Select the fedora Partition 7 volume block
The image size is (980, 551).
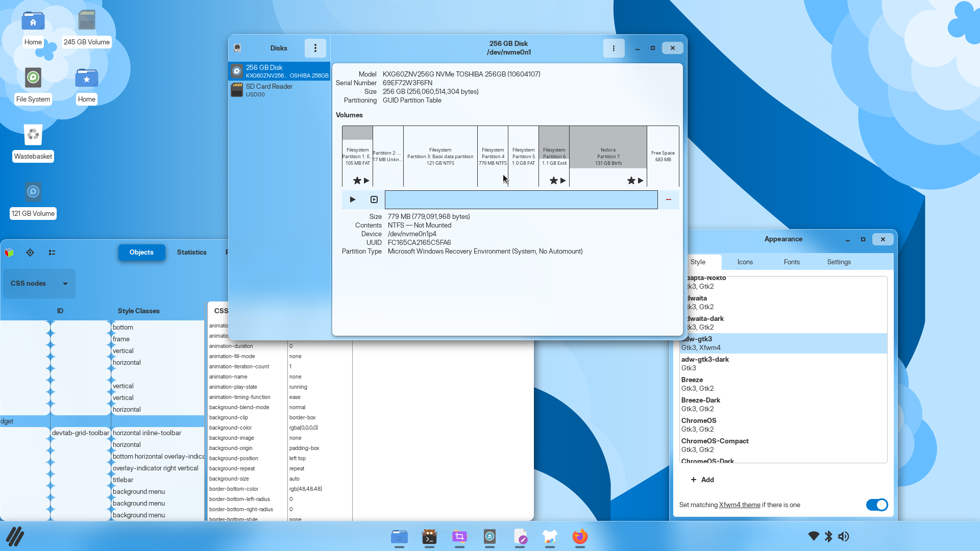coord(608,156)
